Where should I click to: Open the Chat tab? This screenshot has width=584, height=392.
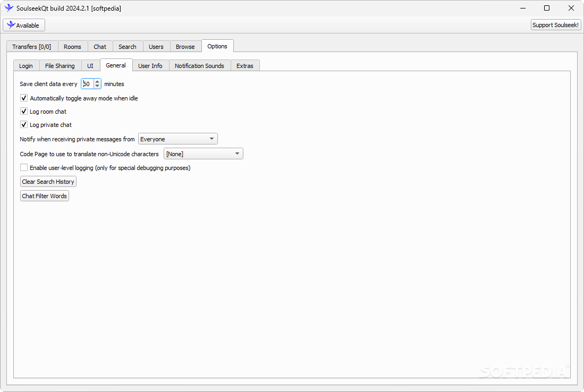(100, 47)
